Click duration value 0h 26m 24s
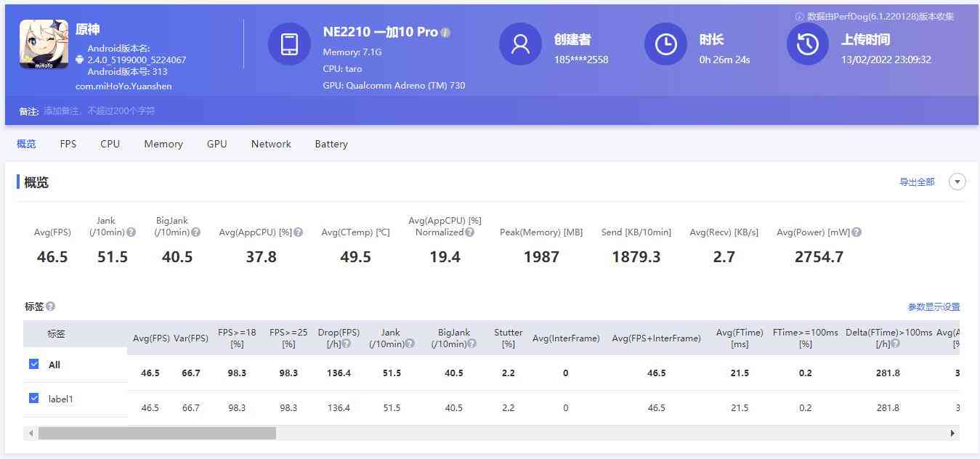 (x=724, y=60)
